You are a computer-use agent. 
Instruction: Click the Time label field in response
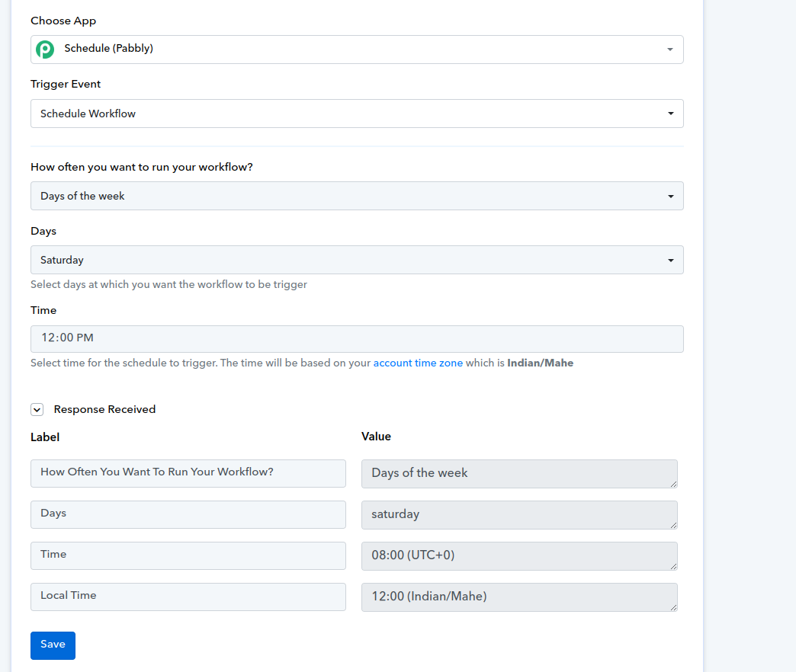point(188,555)
